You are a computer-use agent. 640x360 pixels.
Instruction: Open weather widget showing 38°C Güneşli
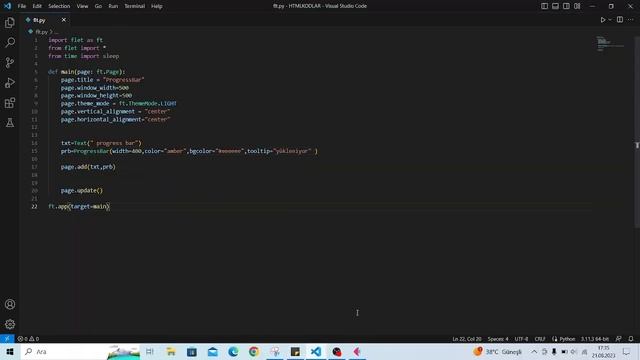point(498,351)
